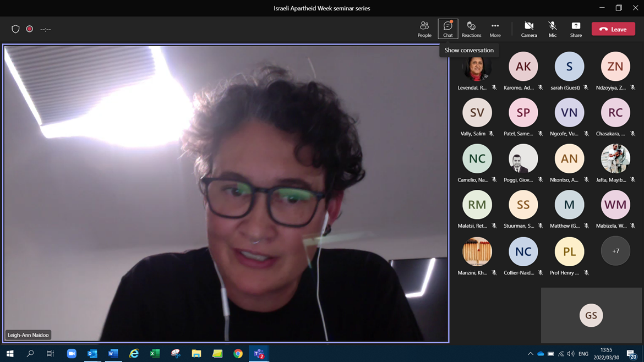Open Task View on the taskbar
Viewport: 644px width, 362px height.
tap(50, 353)
